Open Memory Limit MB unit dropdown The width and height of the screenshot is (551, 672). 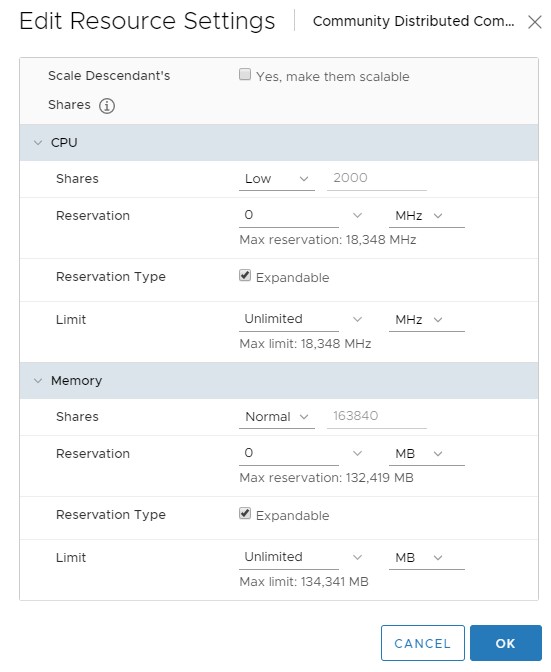click(427, 558)
